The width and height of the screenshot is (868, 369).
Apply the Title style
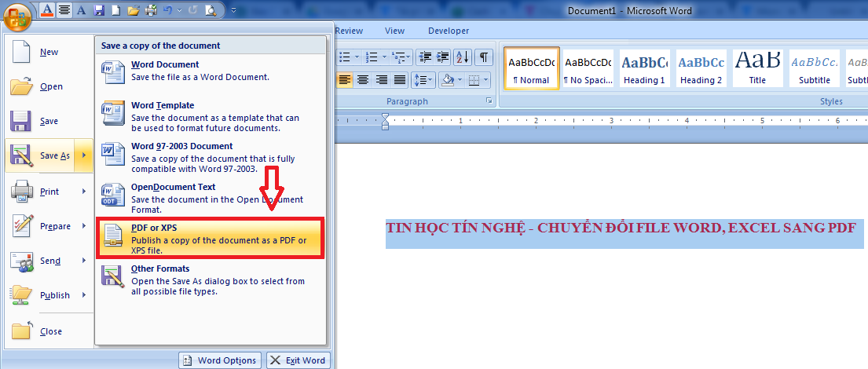[757, 67]
